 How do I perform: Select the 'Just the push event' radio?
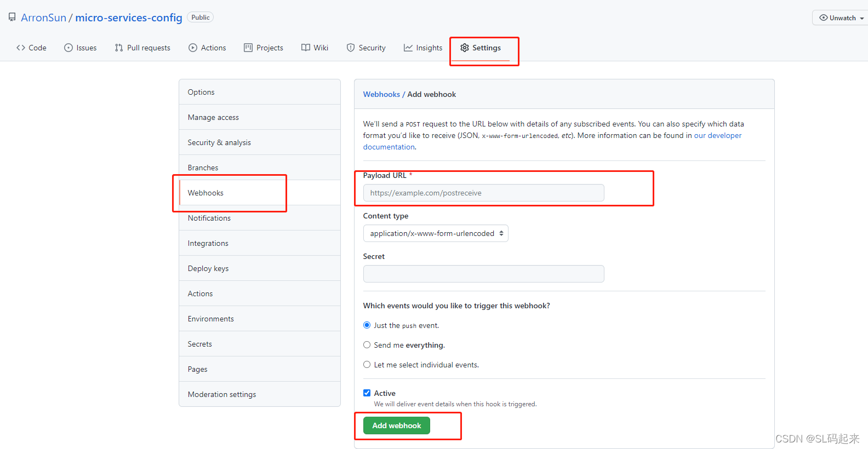(367, 325)
